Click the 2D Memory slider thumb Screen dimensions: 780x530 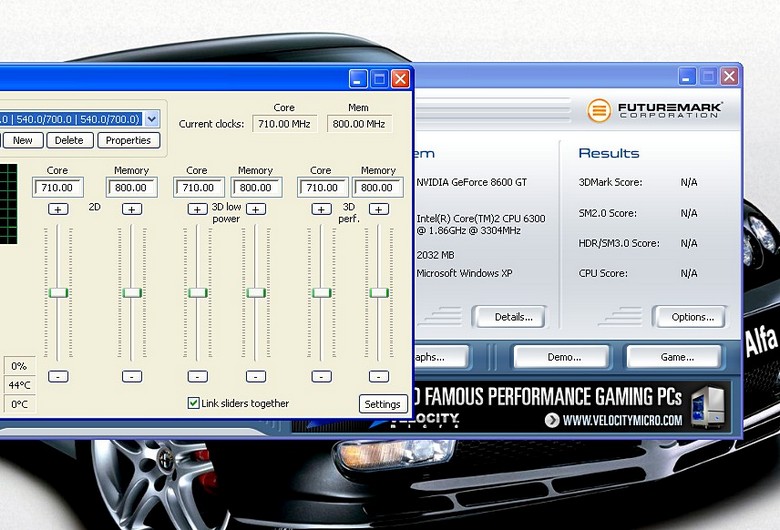point(132,293)
